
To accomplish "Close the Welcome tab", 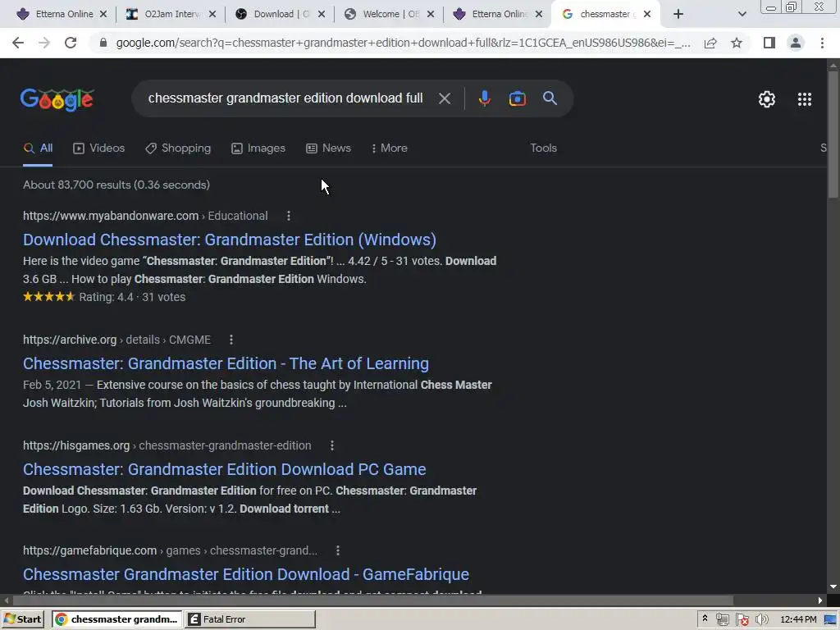I will (x=430, y=14).
